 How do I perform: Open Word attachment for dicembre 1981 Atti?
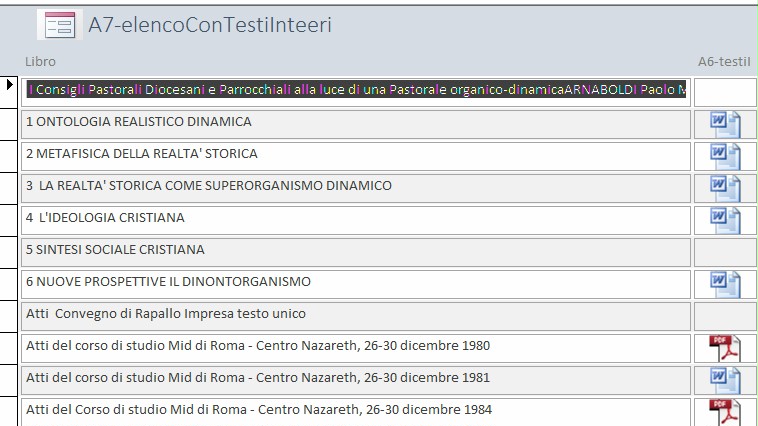tap(725, 380)
